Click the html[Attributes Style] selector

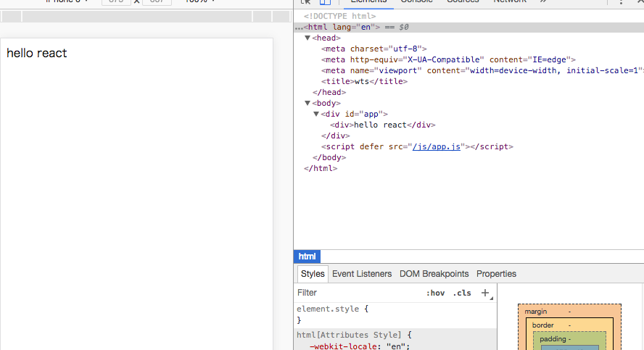(349, 335)
